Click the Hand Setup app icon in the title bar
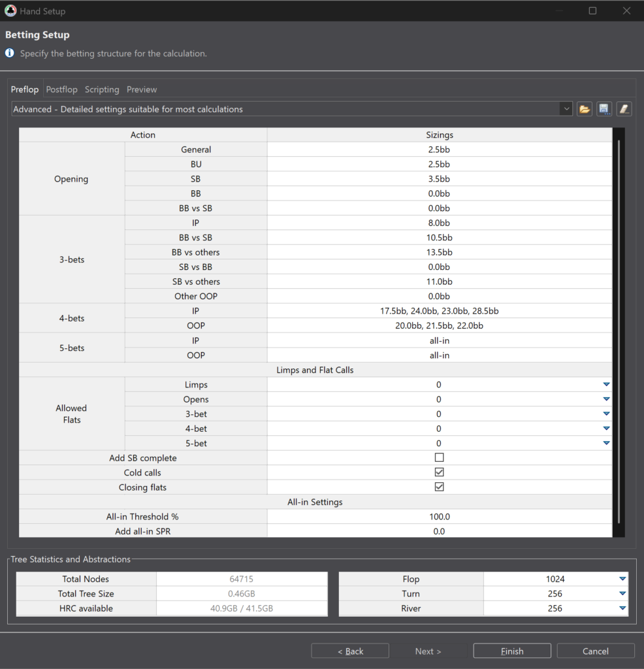 point(10,10)
